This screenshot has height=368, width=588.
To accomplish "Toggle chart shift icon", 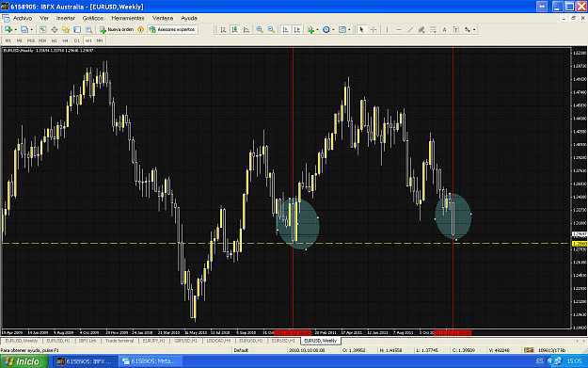I will (296, 29).
